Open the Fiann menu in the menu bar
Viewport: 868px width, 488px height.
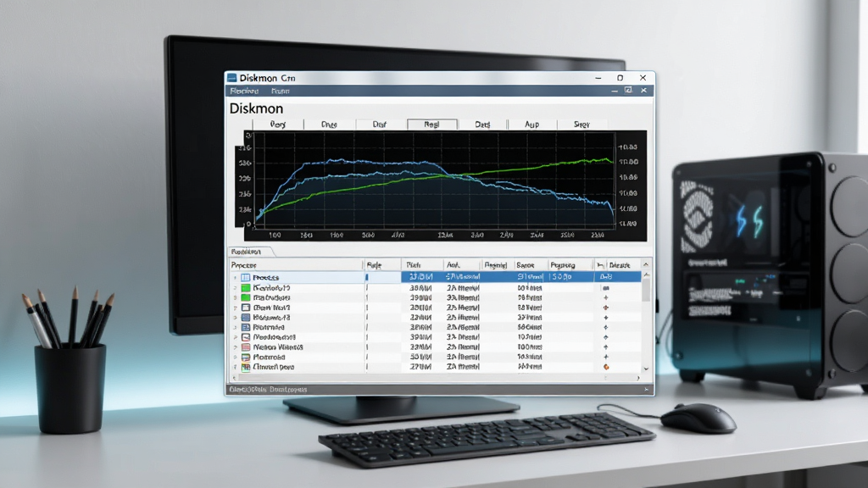point(280,91)
